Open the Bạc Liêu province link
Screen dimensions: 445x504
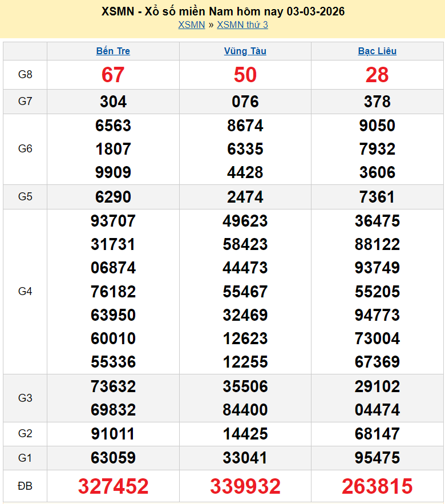pos(377,51)
